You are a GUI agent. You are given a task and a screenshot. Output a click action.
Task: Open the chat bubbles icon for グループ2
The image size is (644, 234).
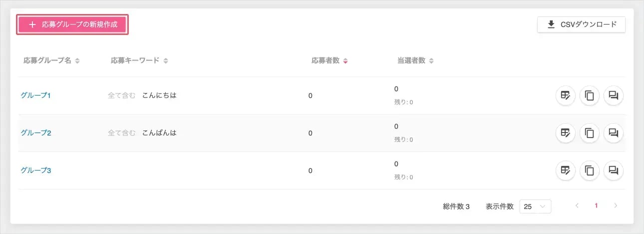click(x=614, y=133)
